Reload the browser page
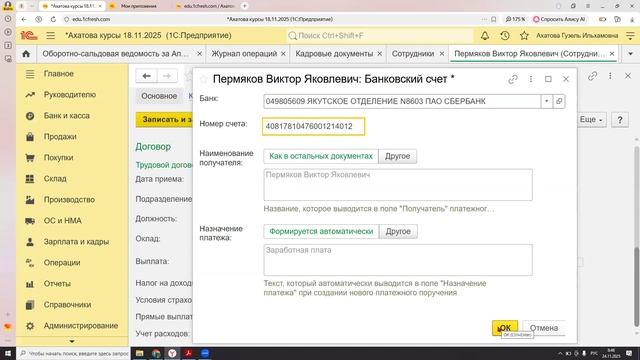This screenshot has width=640, height=360. click(x=53, y=19)
